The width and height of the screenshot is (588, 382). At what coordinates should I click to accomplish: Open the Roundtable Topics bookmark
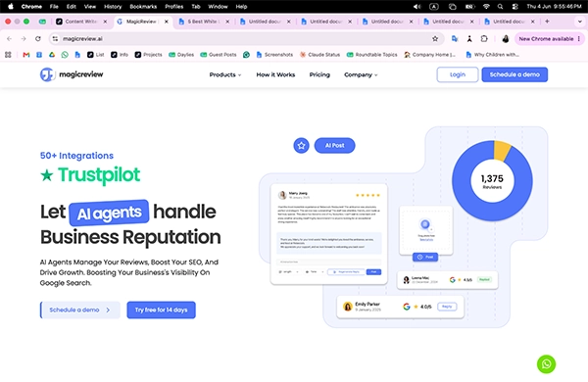point(371,55)
